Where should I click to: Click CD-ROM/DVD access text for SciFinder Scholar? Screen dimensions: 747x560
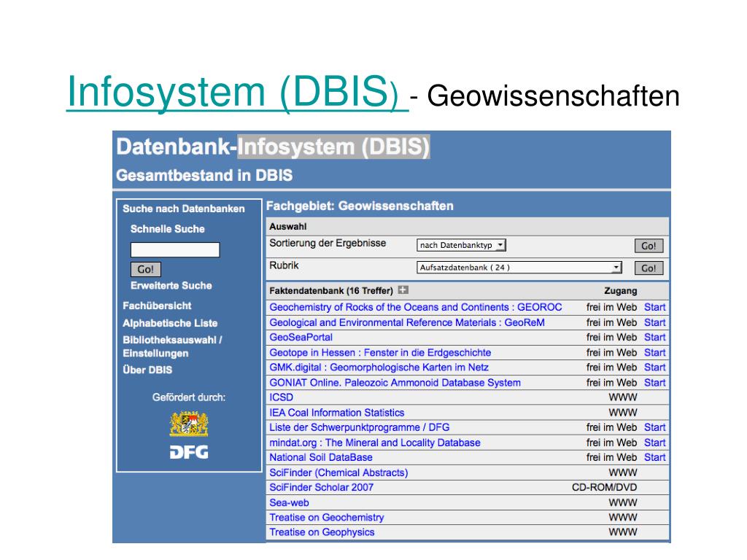(604, 487)
